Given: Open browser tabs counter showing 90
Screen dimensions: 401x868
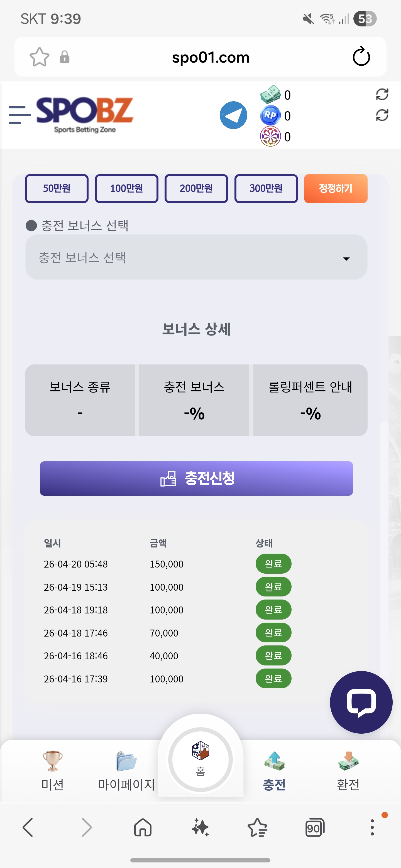Looking at the screenshot, I should click(x=315, y=828).
